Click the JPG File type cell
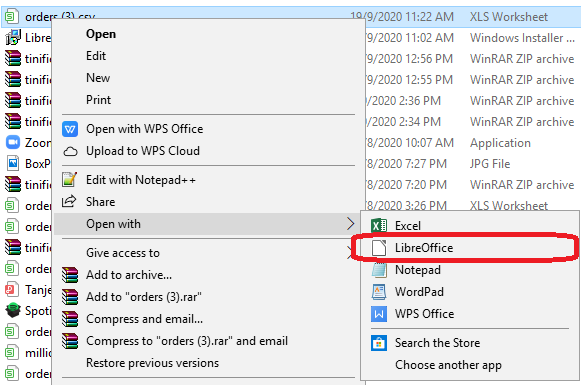581x386 pixels. pos(490,164)
